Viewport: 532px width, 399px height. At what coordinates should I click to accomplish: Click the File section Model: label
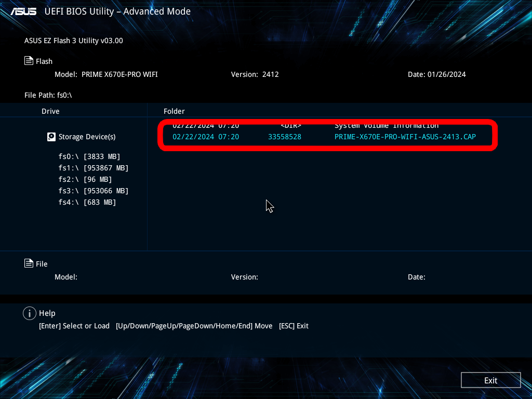point(66,277)
